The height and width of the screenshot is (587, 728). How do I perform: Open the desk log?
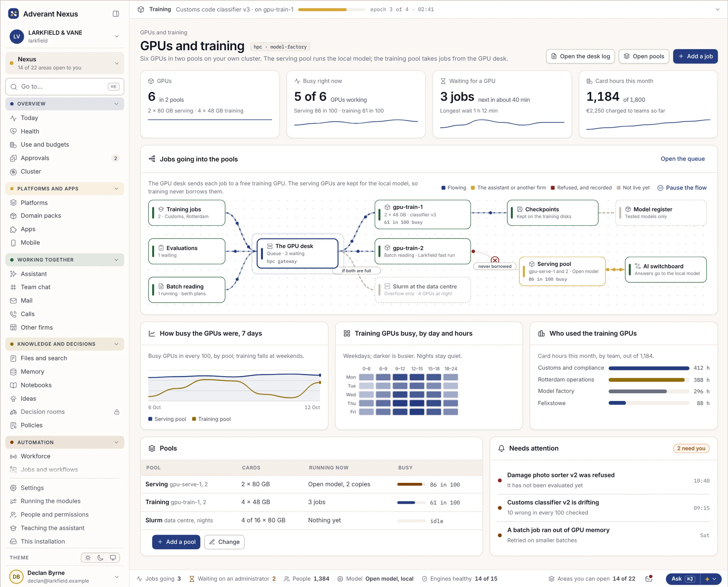pyautogui.click(x=580, y=56)
